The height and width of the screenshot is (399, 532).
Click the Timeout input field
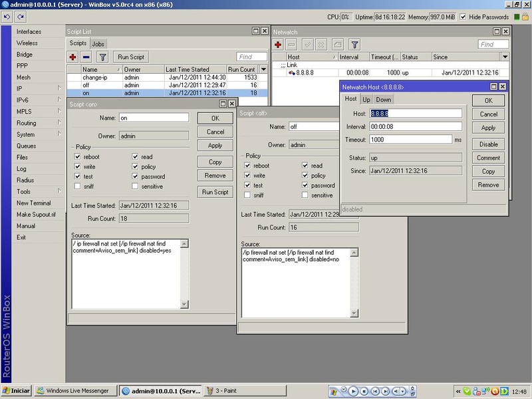point(411,139)
